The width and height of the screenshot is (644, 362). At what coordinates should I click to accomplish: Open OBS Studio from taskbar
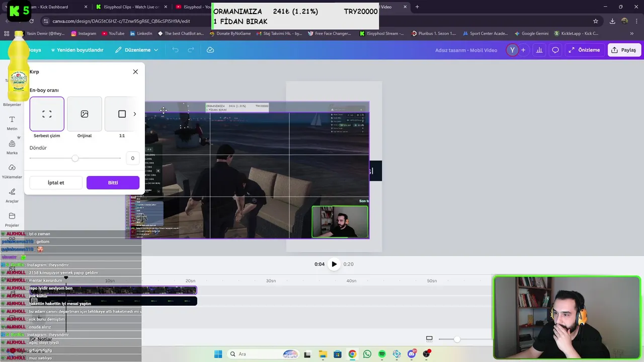point(427,354)
